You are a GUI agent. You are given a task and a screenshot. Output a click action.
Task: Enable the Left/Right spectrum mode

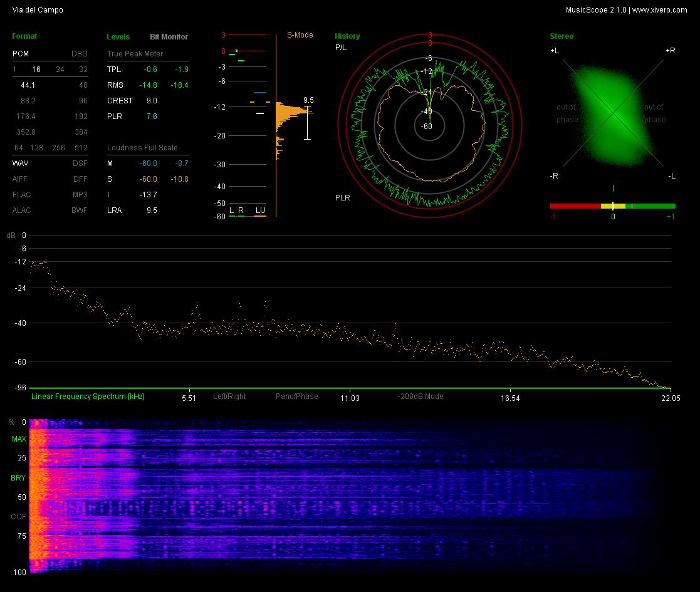229,396
